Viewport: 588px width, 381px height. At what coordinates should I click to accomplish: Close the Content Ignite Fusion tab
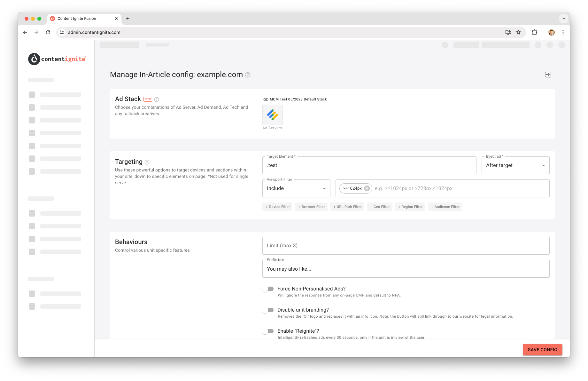[x=116, y=19]
